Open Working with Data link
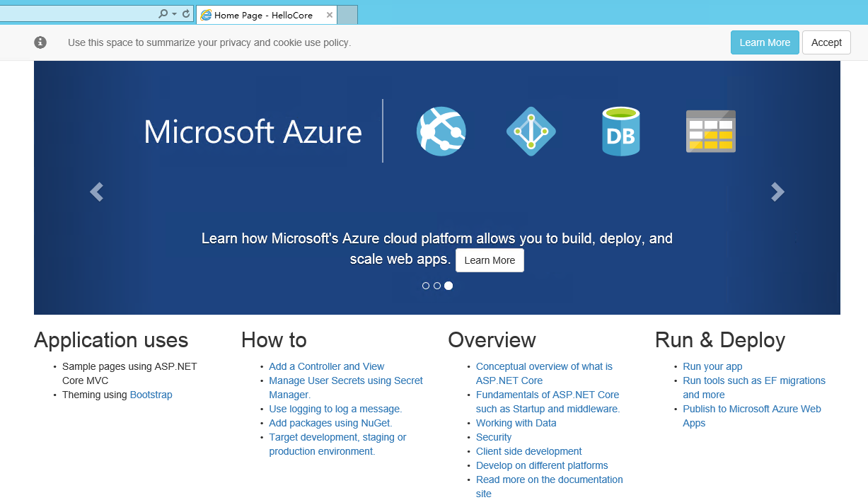 tap(516, 423)
